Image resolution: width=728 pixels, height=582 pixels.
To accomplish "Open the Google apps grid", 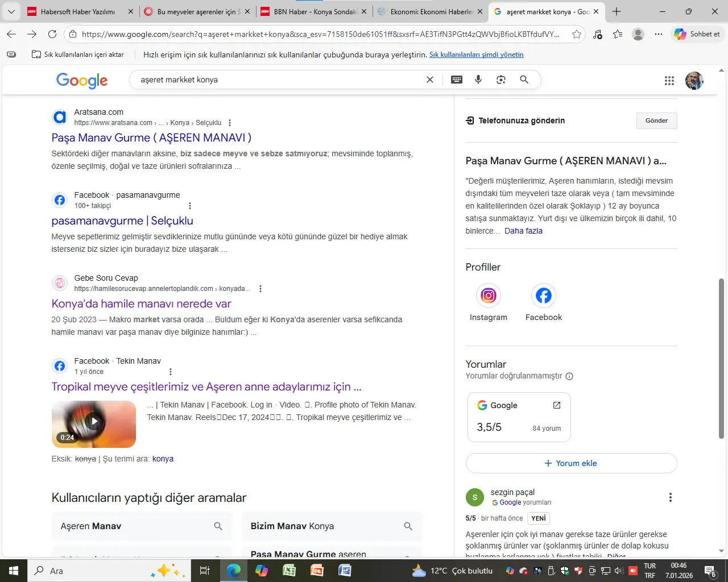I will coord(669,81).
